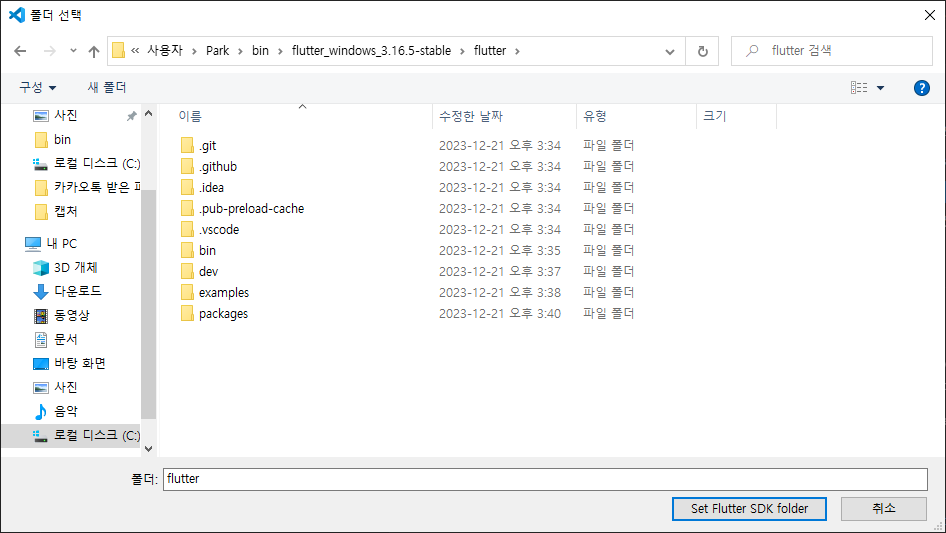Image resolution: width=946 pixels, height=533 pixels.
Task: Click the bin breadcrumb in address bar
Action: (260, 51)
